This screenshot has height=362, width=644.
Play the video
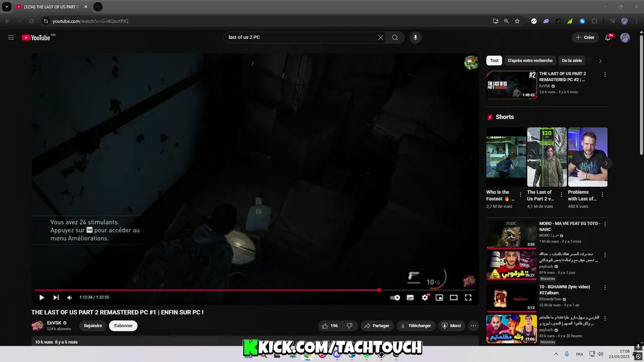tap(42, 298)
